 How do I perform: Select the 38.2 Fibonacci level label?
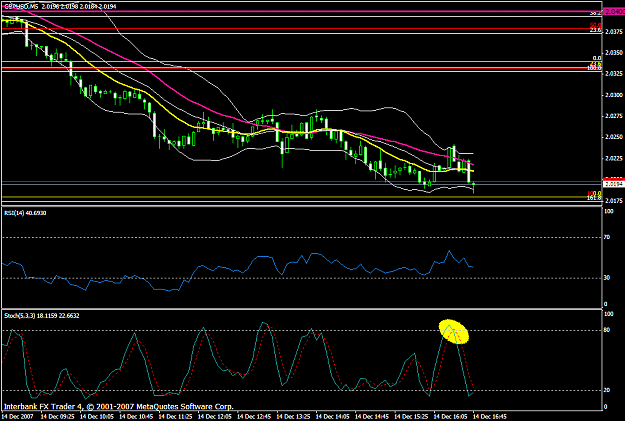(596, 13)
